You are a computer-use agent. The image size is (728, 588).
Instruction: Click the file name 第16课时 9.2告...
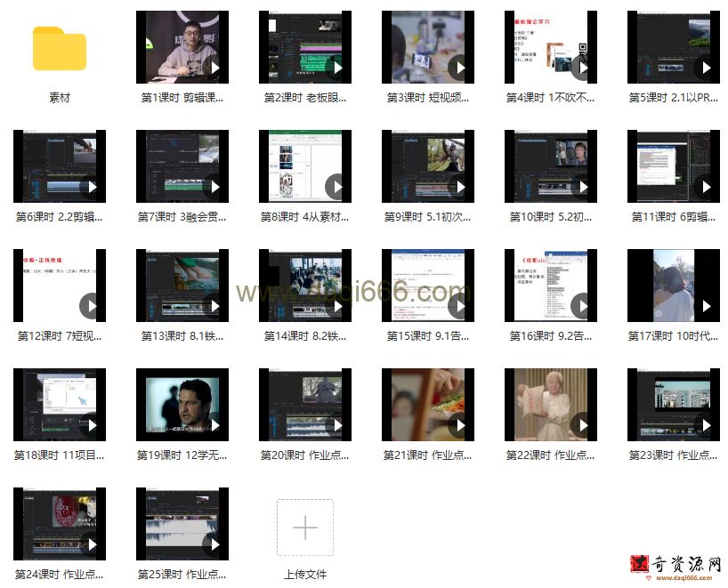pyautogui.click(x=551, y=336)
